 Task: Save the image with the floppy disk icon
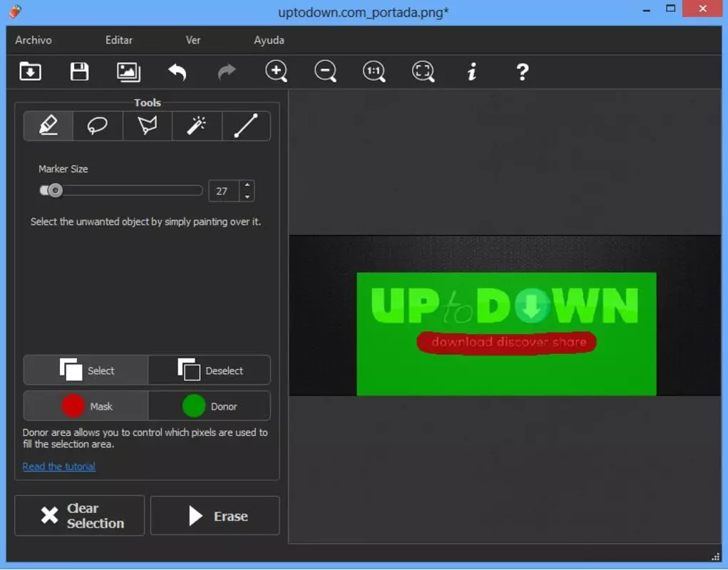click(x=79, y=71)
